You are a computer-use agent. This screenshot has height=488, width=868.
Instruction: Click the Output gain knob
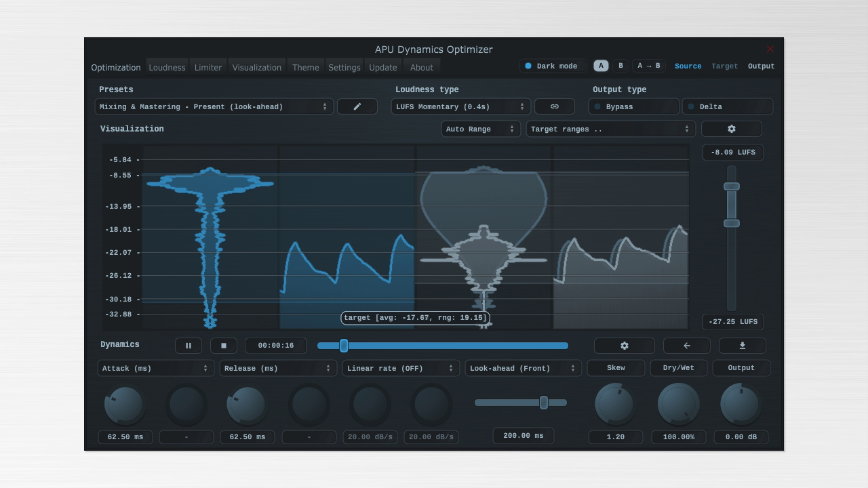coord(741,404)
